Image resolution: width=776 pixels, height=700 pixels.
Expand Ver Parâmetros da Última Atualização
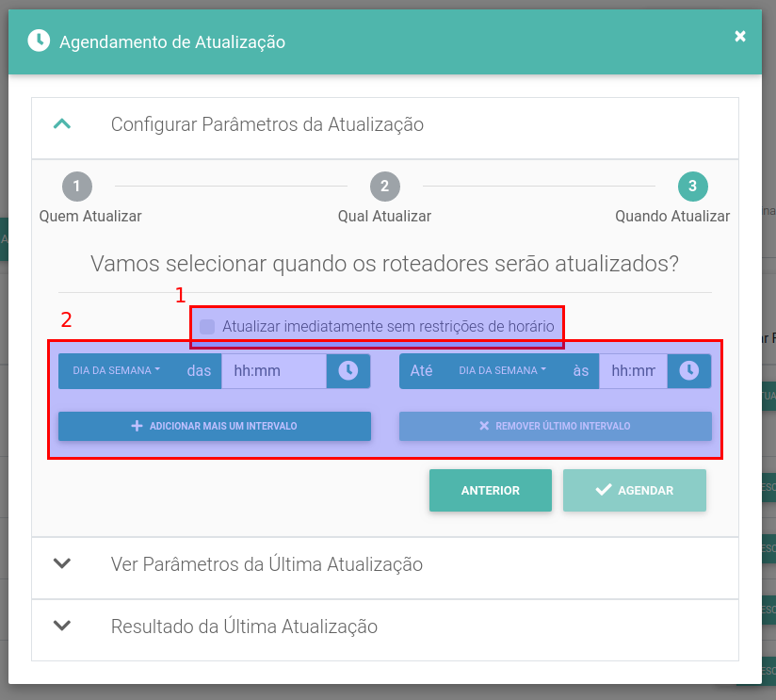pos(62,563)
